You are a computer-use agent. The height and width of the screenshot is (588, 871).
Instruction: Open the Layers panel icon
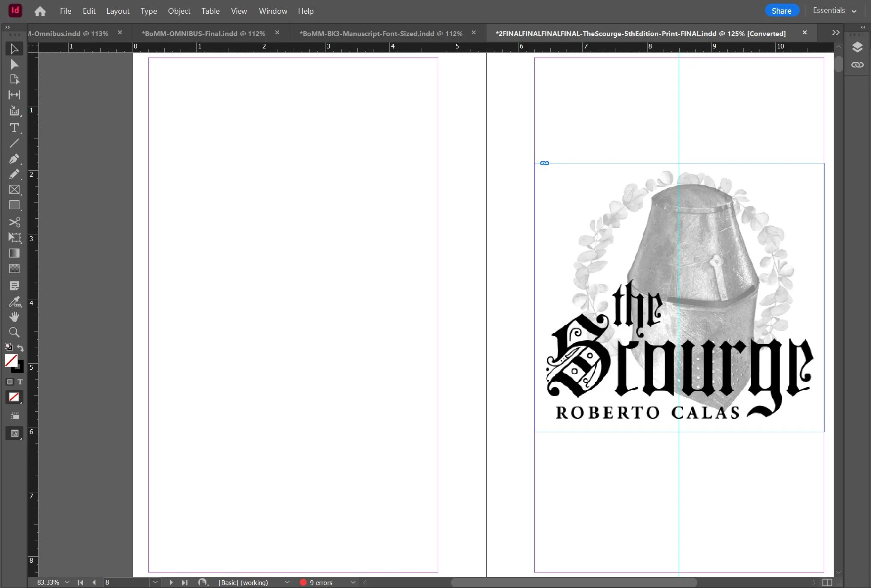[857, 47]
